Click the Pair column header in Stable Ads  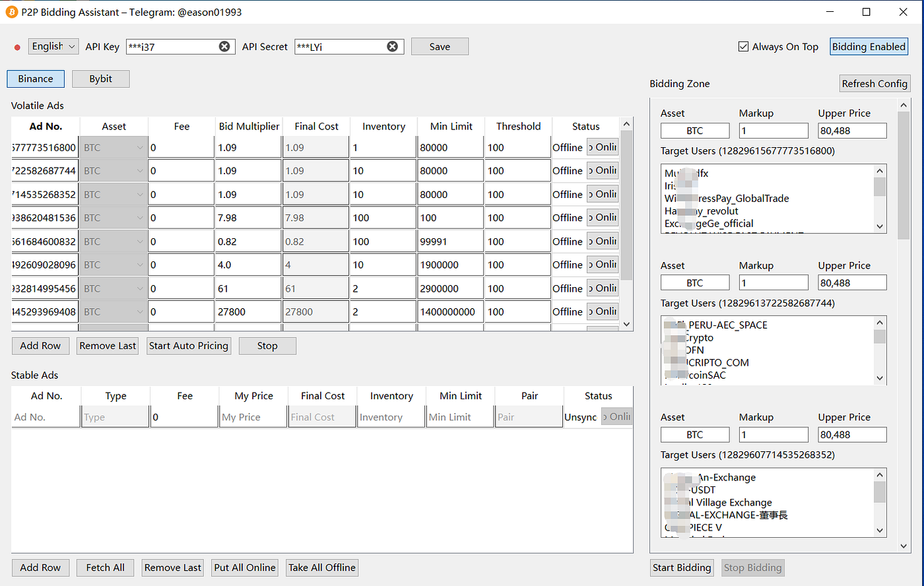(529, 396)
